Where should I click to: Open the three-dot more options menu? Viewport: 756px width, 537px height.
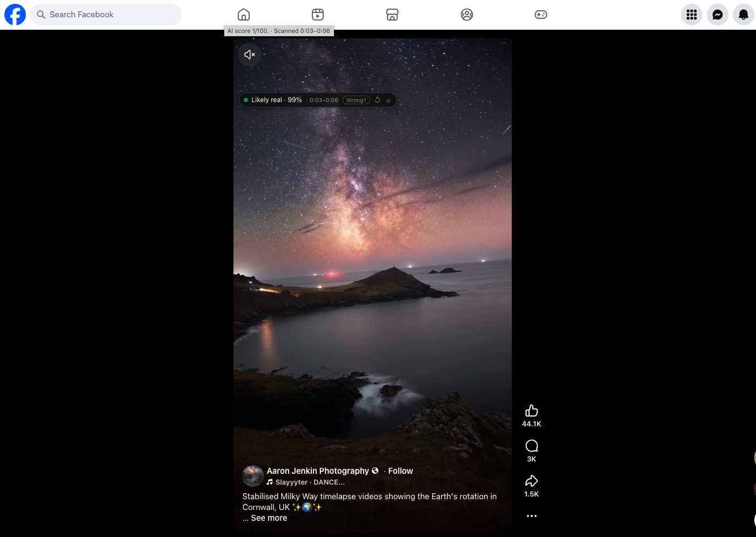click(x=532, y=516)
